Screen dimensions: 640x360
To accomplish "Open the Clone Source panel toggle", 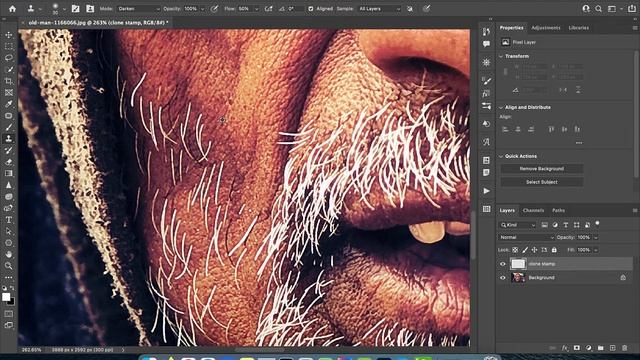I will [x=90, y=9].
